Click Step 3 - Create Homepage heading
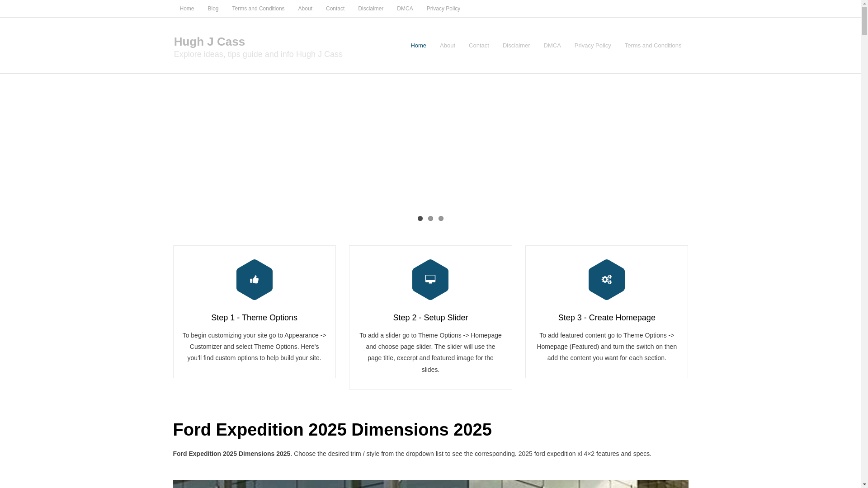Image resolution: width=868 pixels, height=488 pixels. point(607,318)
